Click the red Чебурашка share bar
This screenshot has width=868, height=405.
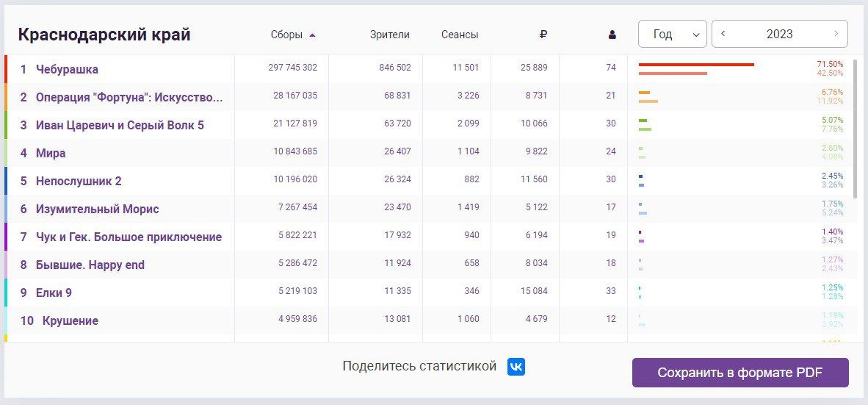pyautogui.click(x=695, y=65)
